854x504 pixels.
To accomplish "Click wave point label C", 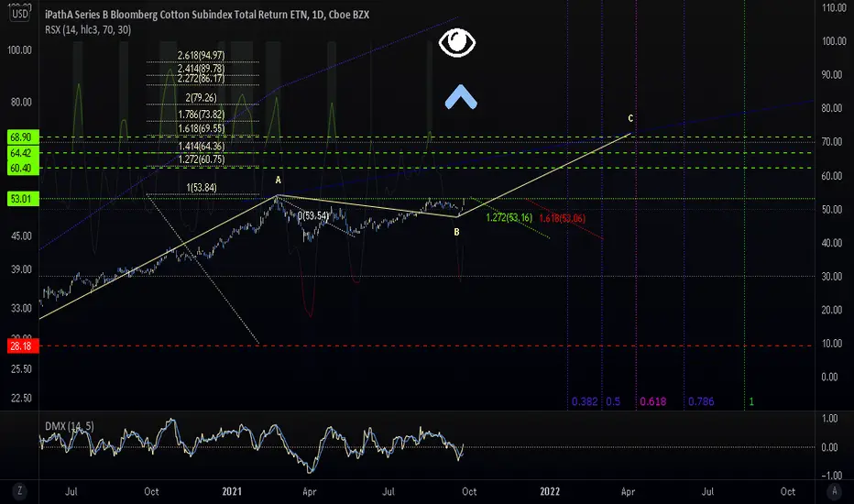I will (630, 118).
